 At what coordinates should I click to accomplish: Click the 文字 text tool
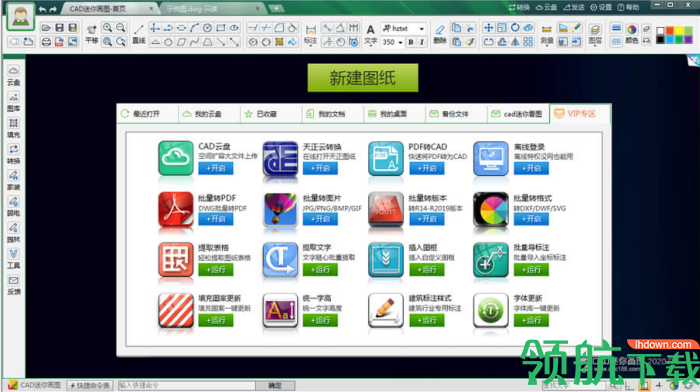tap(371, 34)
